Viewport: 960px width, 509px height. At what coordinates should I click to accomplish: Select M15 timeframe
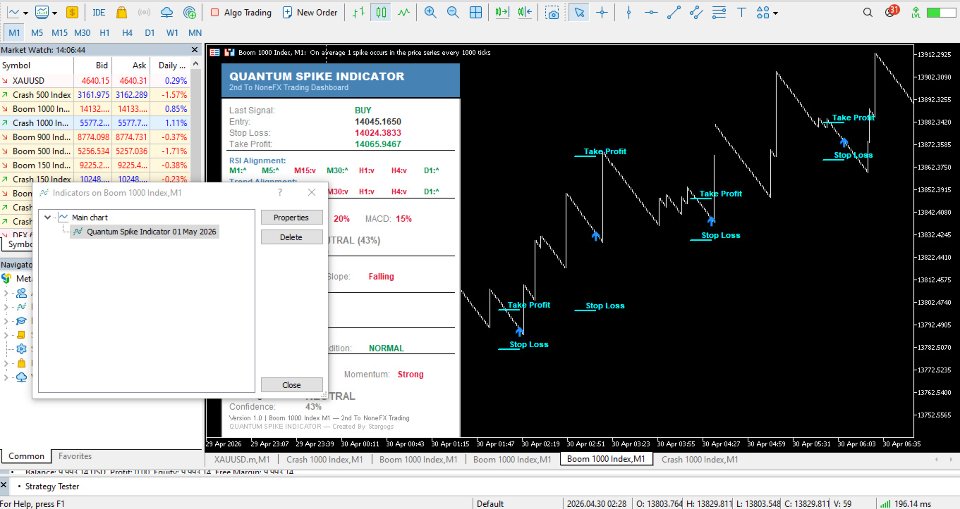coord(59,32)
